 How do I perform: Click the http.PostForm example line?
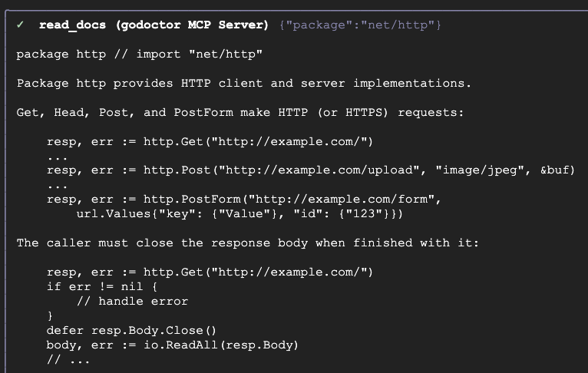243,199
